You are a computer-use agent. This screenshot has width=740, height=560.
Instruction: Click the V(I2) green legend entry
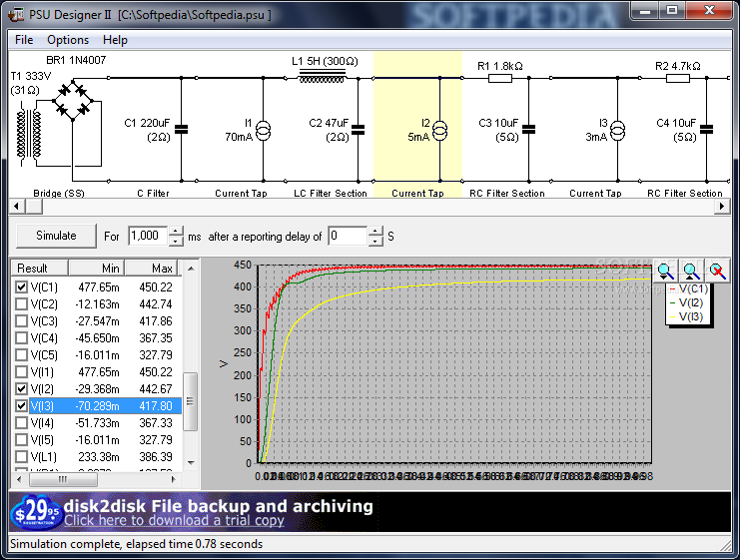[x=687, y=302]
